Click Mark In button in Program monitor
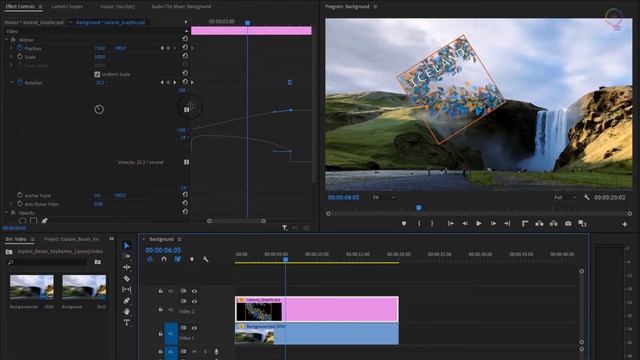Image resolution: width=640 pixels, height=360 pixels. [419, 224]
